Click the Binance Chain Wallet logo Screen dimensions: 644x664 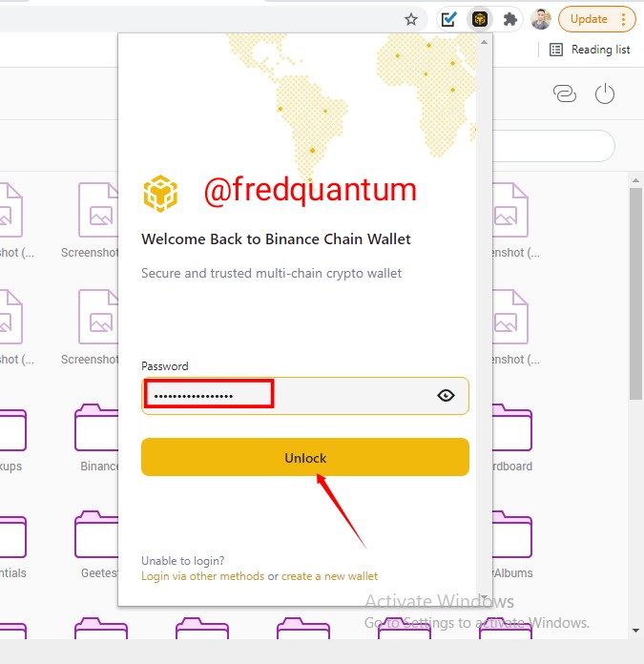click(x=160, y=193)
